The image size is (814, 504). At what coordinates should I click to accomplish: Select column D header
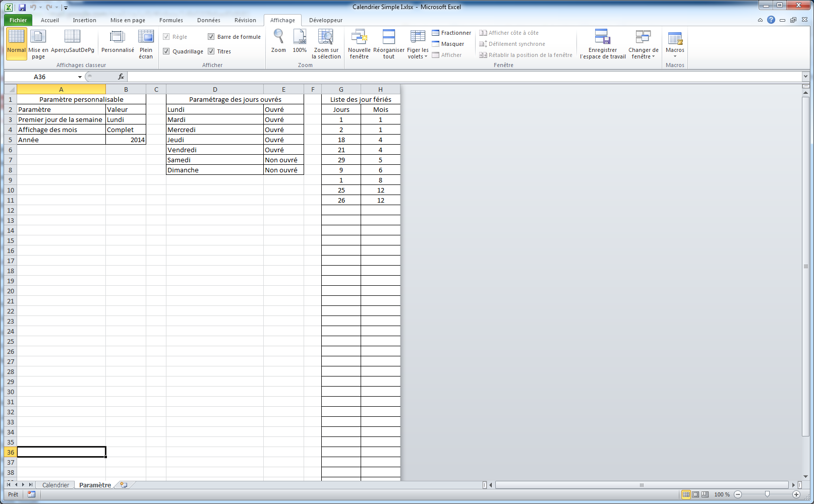tap(215, 89)
